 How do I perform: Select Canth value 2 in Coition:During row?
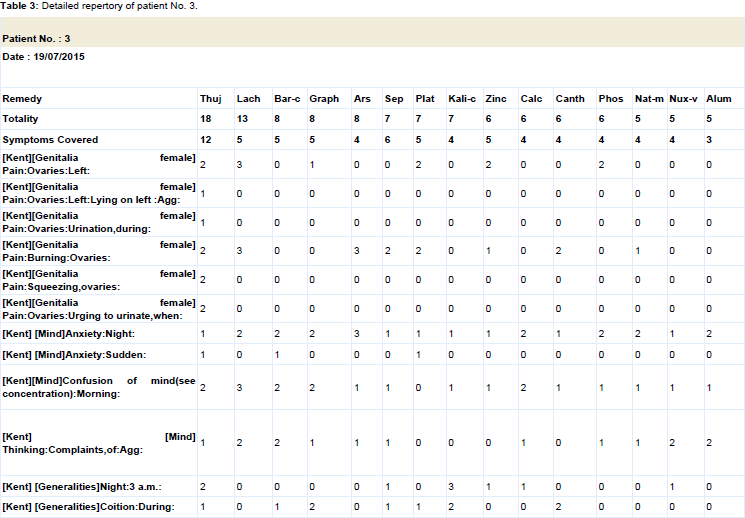pyautogui.click(x=558, y=507)
